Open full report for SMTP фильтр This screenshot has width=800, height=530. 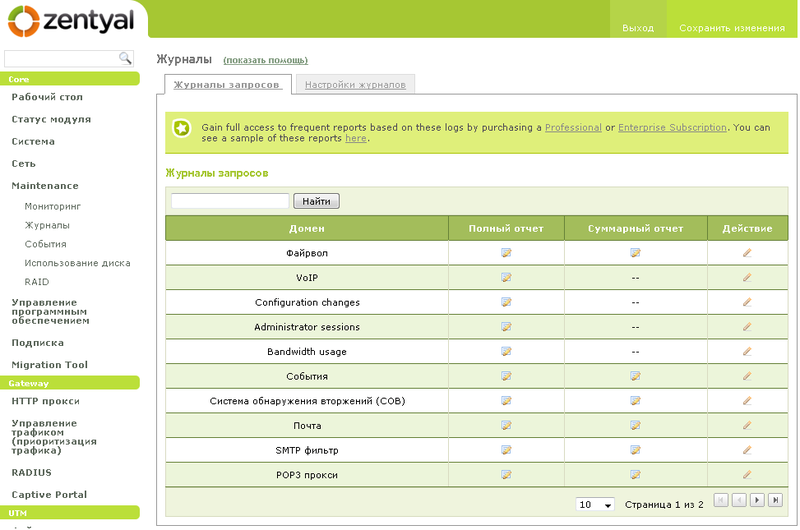506,450
